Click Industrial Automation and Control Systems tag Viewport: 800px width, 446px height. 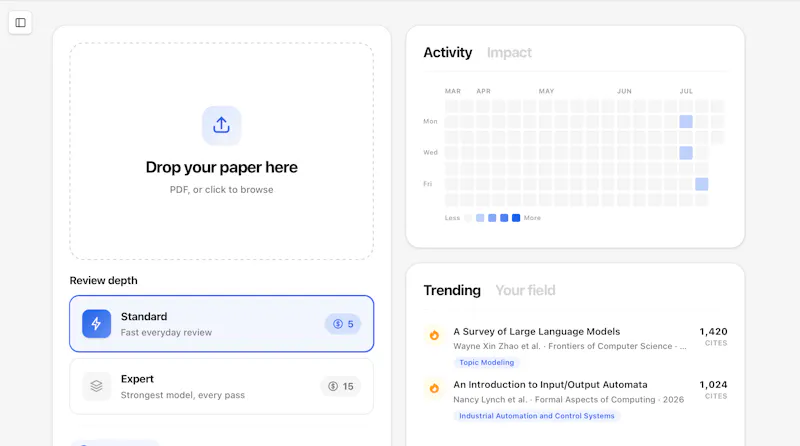537,416
